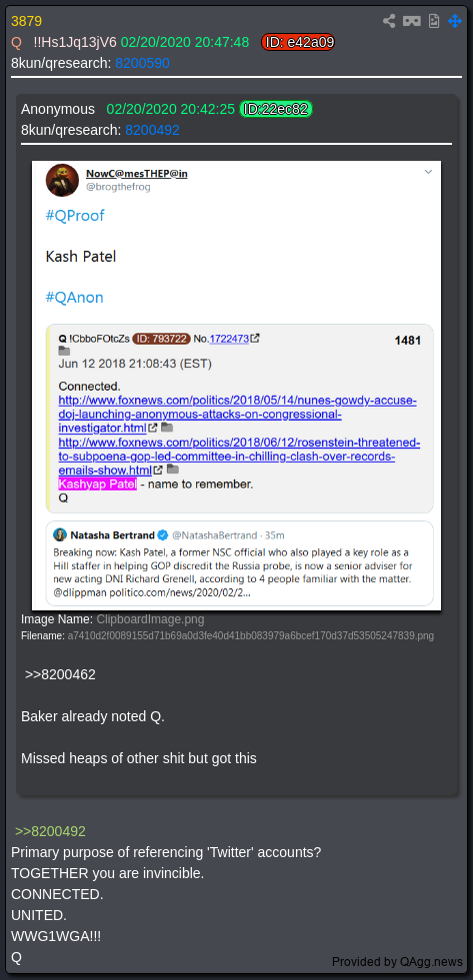Click the external link icon beside No.1722473
The width and height of the screenshot is (473, 980).
[255, 338]
